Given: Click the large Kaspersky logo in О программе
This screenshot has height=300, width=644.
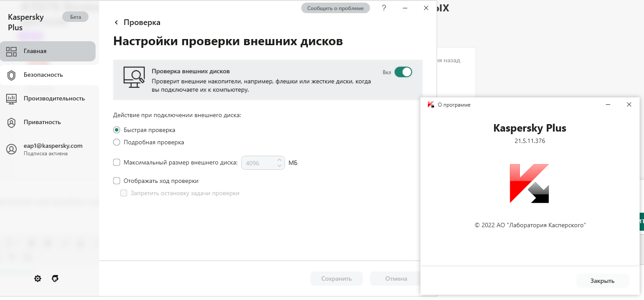Looking at the screenshot, I should (x=530, y=183).
